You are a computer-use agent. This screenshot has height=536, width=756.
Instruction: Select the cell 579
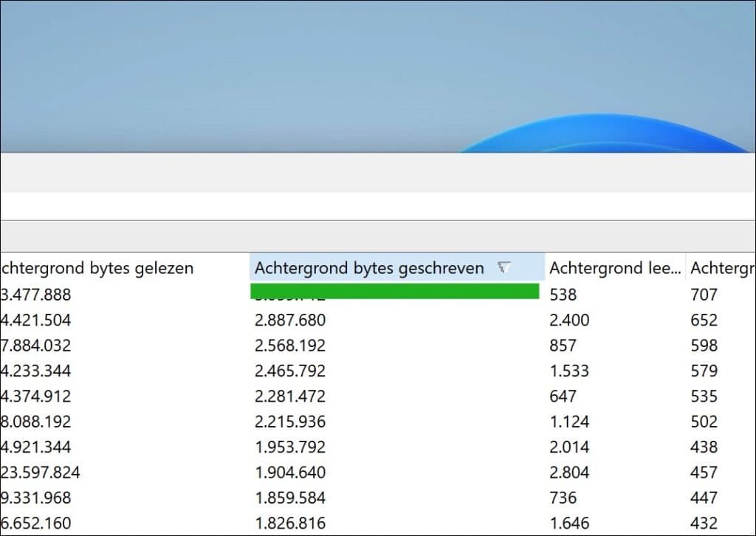click(704, 371)
